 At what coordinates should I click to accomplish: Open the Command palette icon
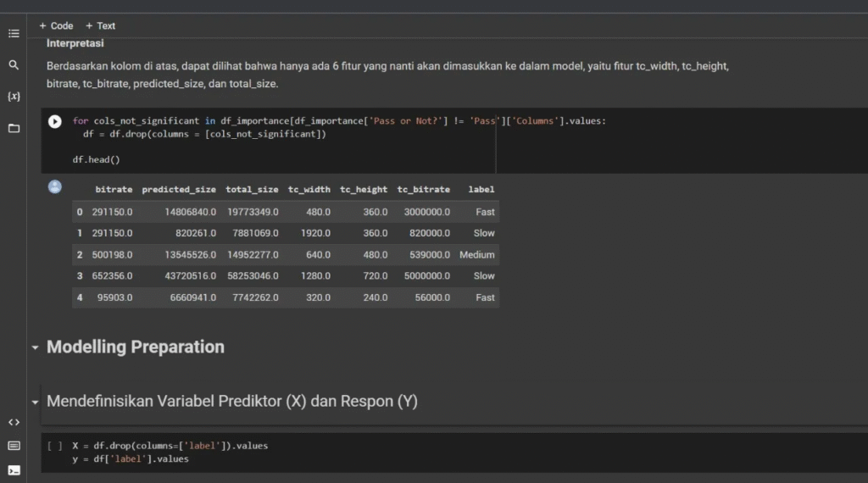pos(14,446)
